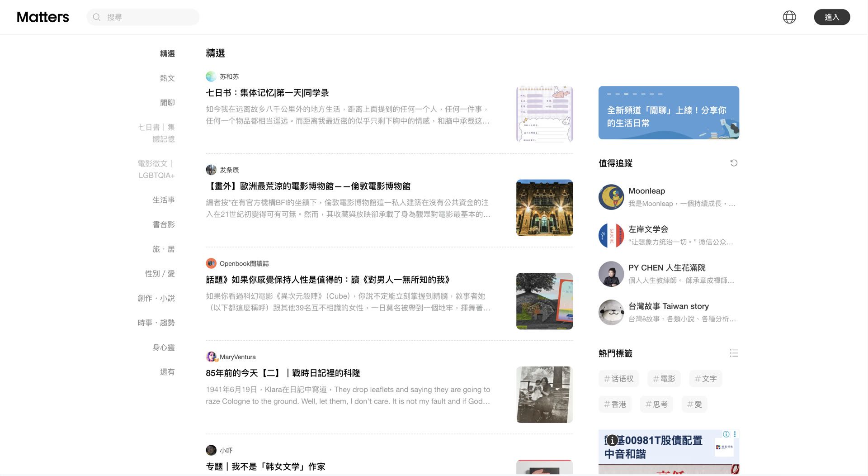This screenshot has width=868, height=476.
Task: Click the search magnifier icon
Action: click(x=96, y=17)
